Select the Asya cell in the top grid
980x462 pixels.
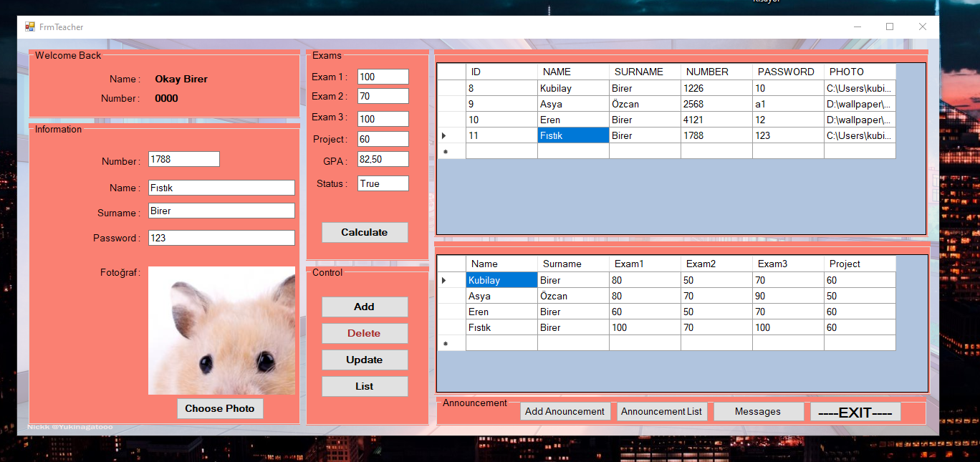coord(573,104)
